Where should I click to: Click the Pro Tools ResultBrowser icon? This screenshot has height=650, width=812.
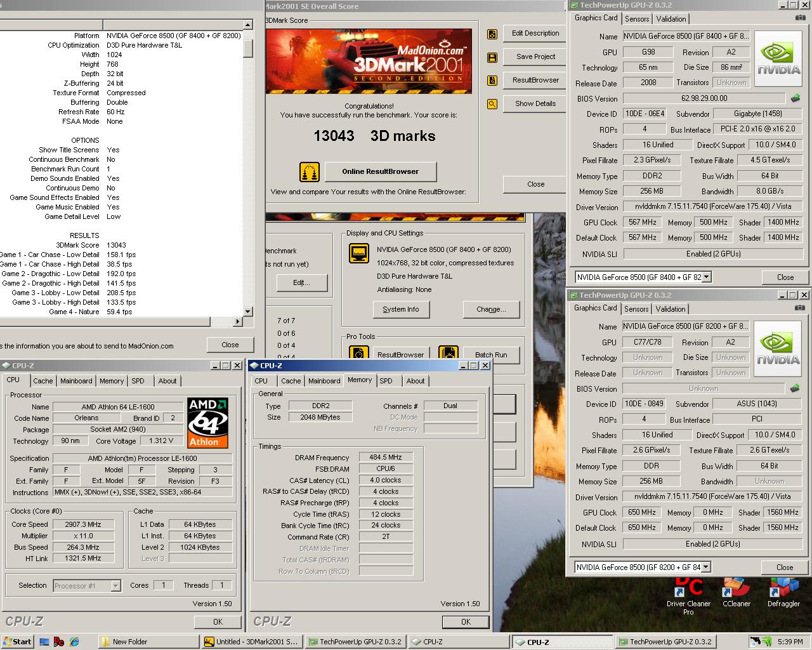pos(358,353)
